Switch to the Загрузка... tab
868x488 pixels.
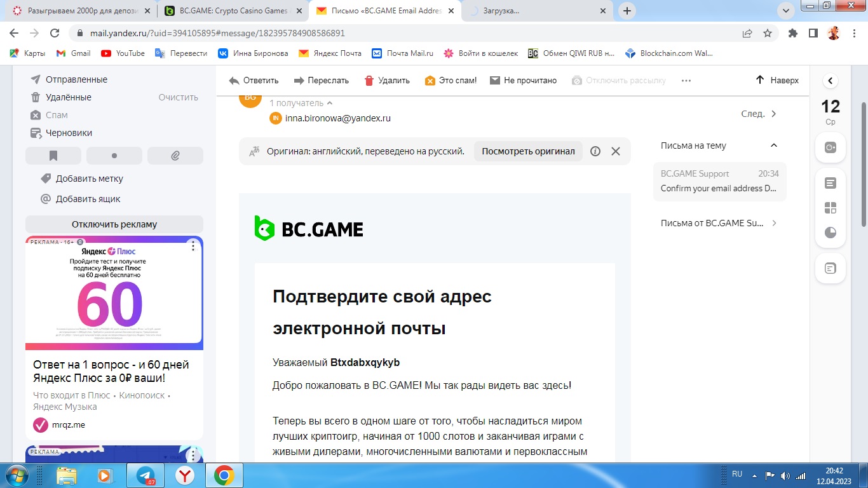pos(538,11)
